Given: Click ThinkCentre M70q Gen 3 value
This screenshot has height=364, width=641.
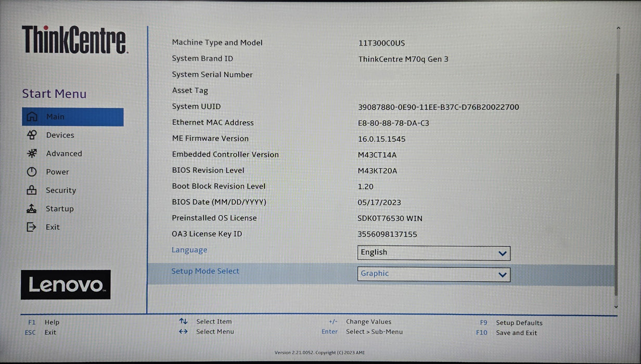Looking at the screenshot, I should [403, 59].
